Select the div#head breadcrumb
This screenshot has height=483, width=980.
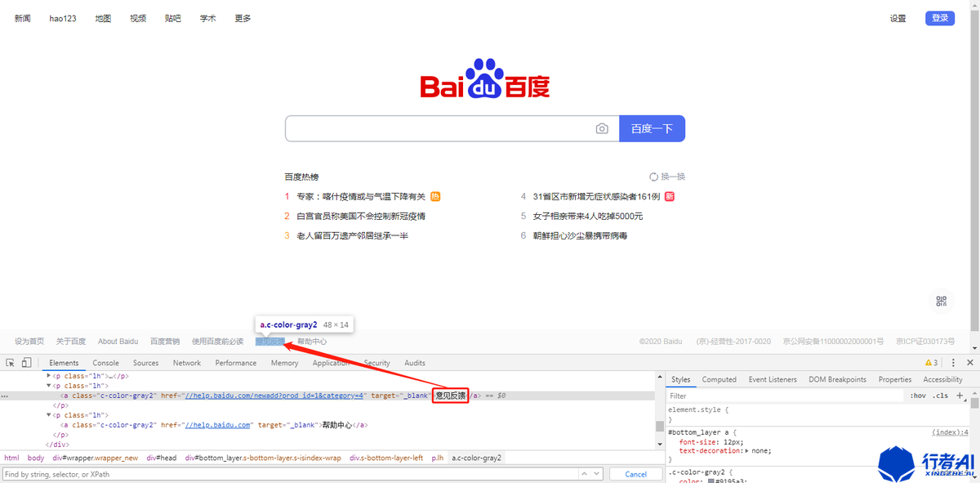pos(162,458)
